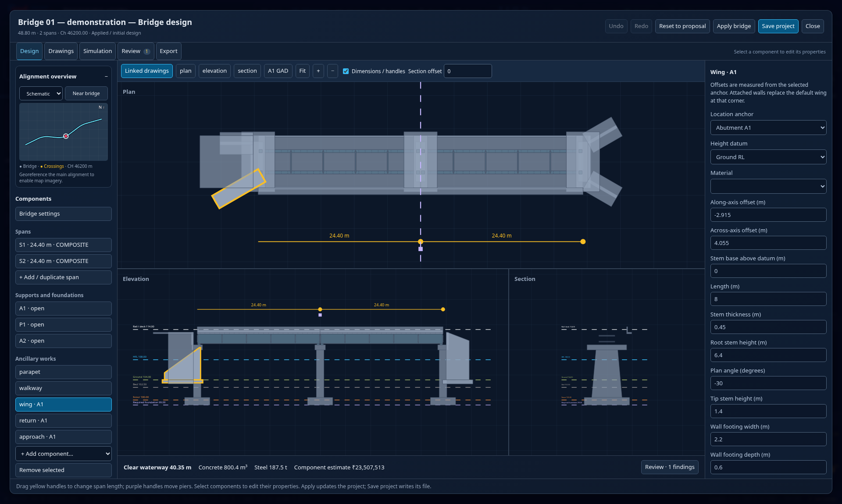Select the return A1 component

64,421
